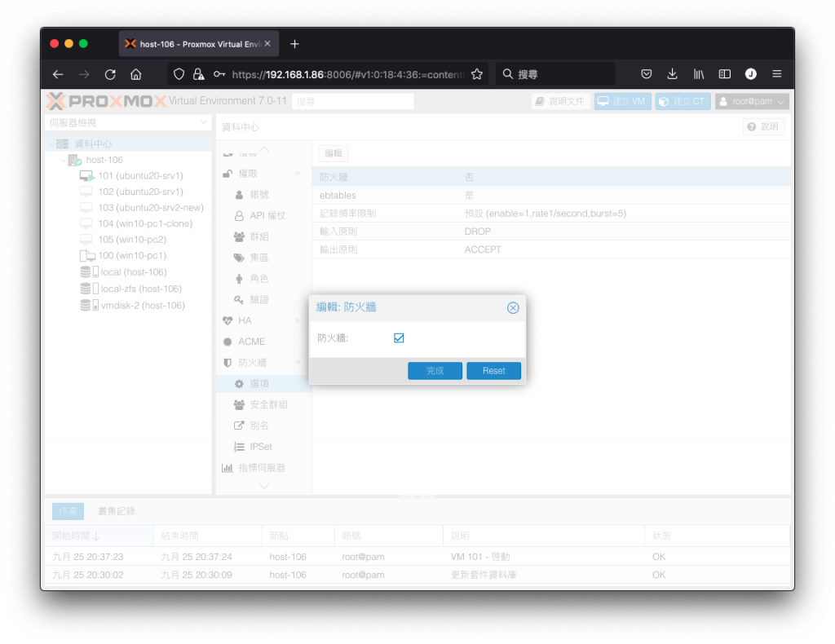Close the host-106 Proxmox tab
835x644 pixels.
267,44
